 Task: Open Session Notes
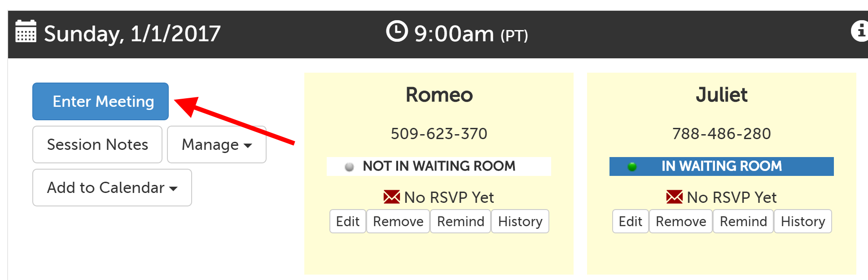point(97,144)
